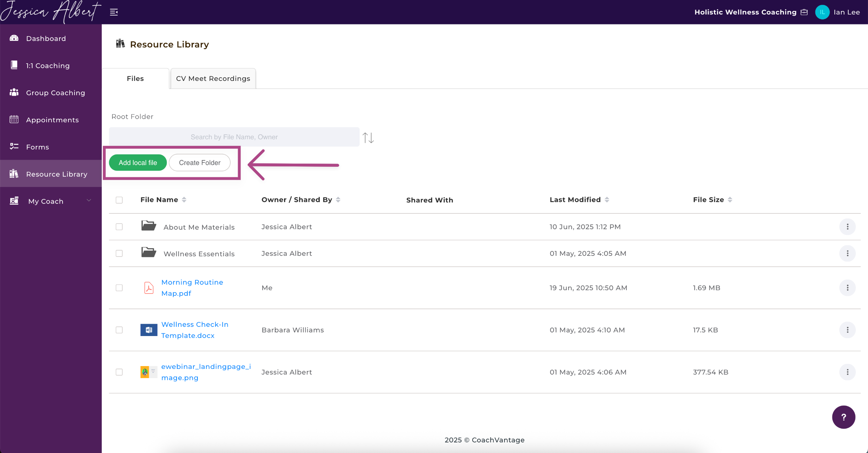Click the briefcase icon beside Holistic Wellness Coaching
868x453 pixels.
pos(804,12)
